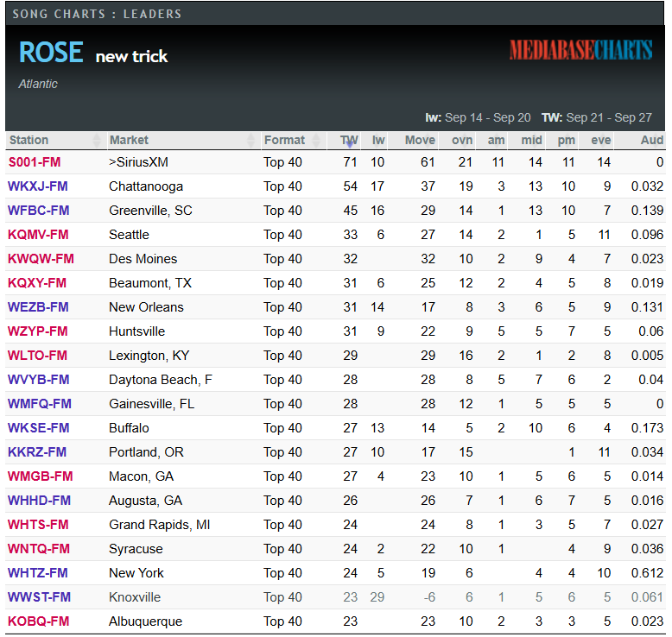Open the WHTS-FM station link
672x637 pixels.
point(38,525)
